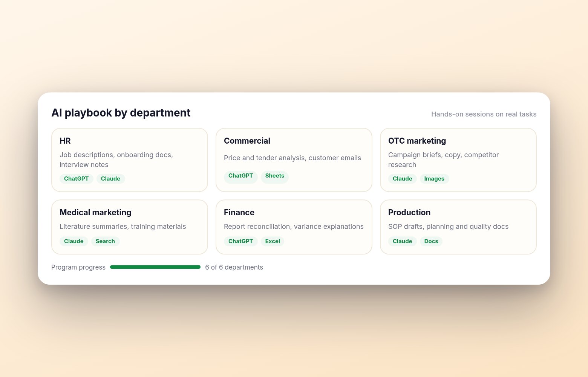Open the Medical marketing card heading

pyautogui.click(x=95, y=212)
